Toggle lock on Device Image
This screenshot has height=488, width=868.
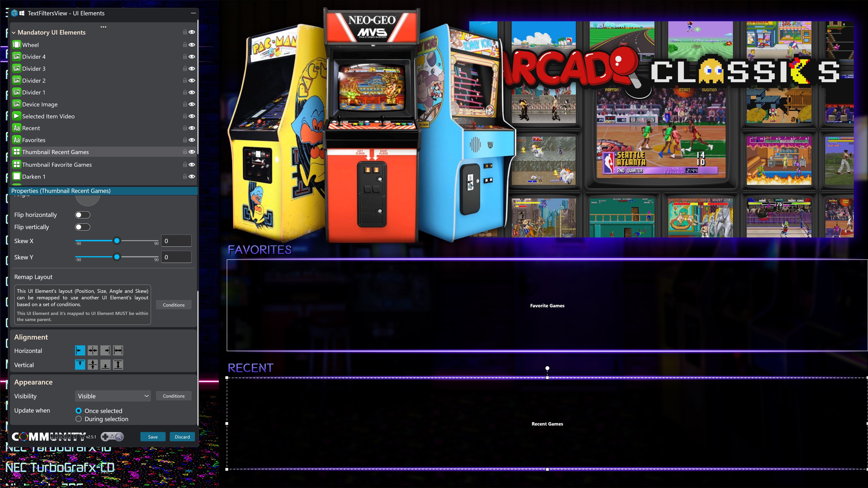(x=185, y=104)
